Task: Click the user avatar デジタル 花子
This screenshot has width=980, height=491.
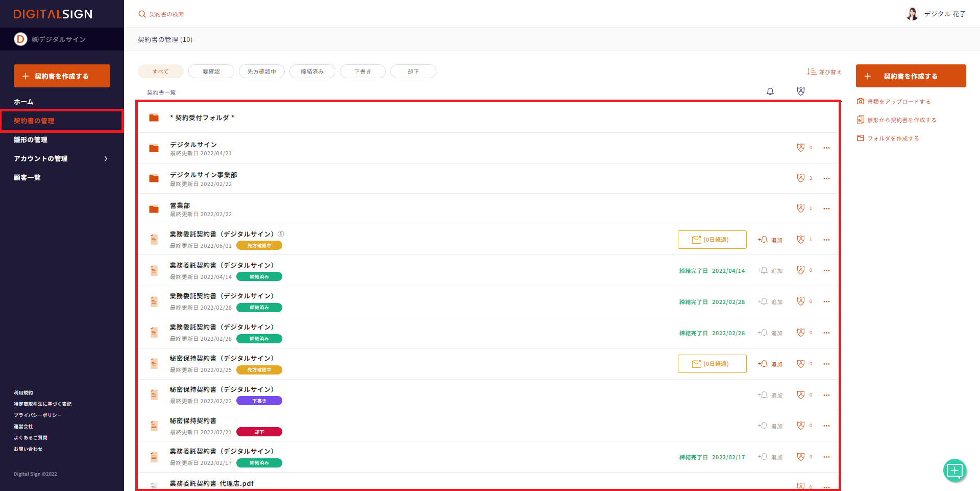Action: 912,14
